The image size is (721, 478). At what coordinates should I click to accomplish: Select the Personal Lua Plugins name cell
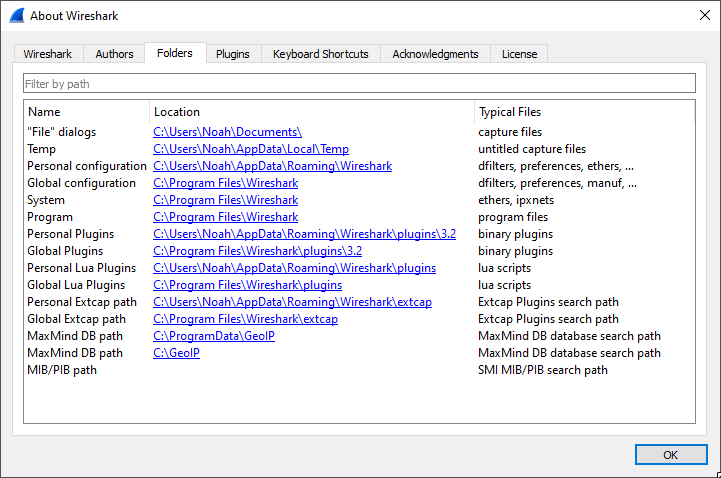(82, 268)
